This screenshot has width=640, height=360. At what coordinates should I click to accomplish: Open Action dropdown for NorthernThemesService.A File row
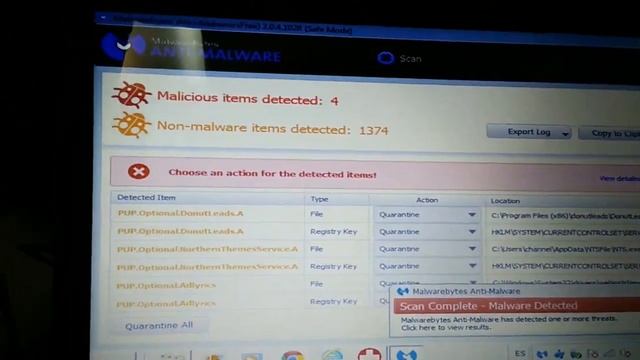click(427, 249)
